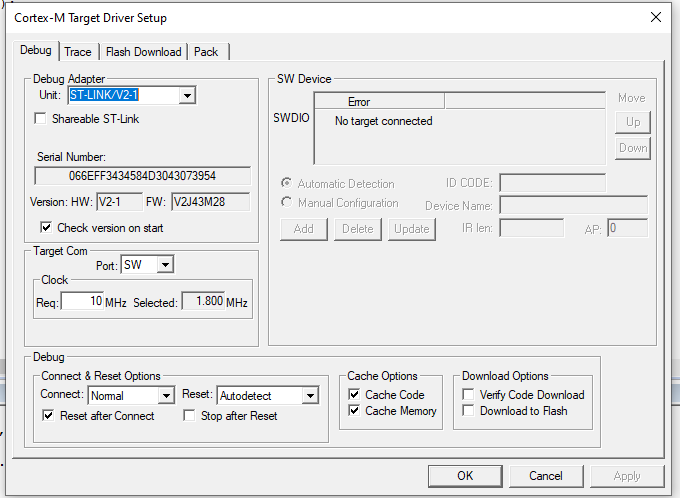Viewport: 680px width, 498px height.
Task: Select the No target connected row
Action: pyautogui.click(x=383, y=121)
